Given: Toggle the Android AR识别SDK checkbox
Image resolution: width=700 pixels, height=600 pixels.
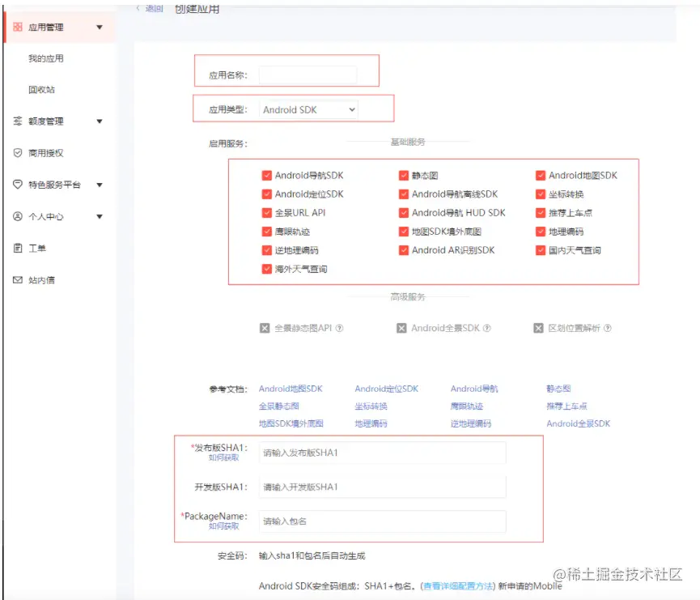Looking at the screenshot, I should 404,250.
